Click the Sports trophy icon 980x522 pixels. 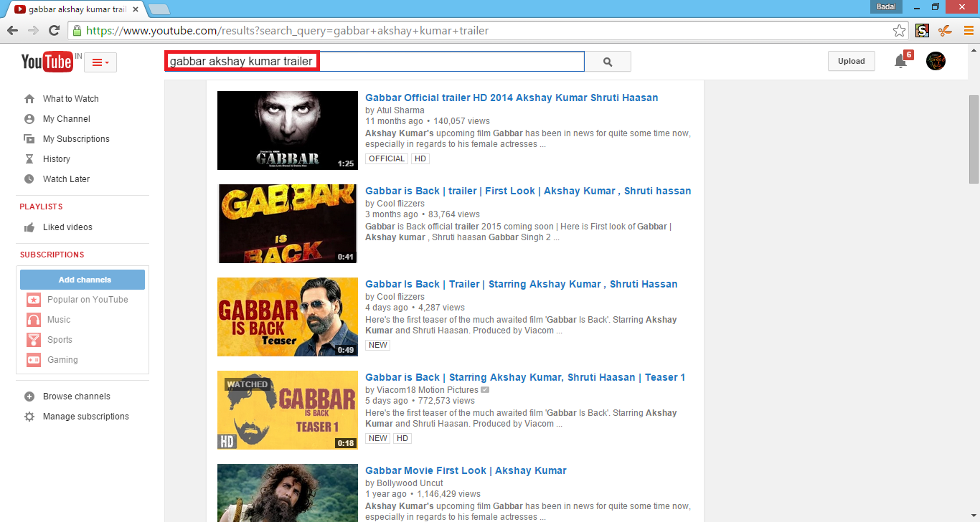pyautogui.click(x=34, y=340)
